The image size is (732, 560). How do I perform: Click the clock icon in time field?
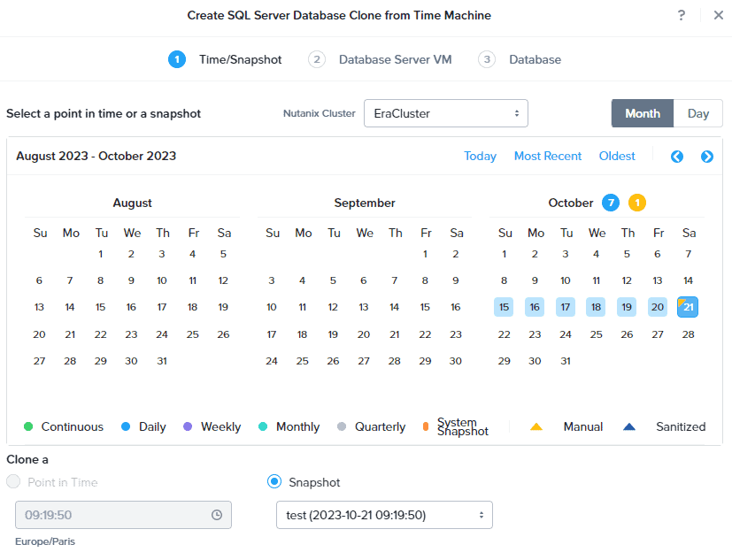217,515
